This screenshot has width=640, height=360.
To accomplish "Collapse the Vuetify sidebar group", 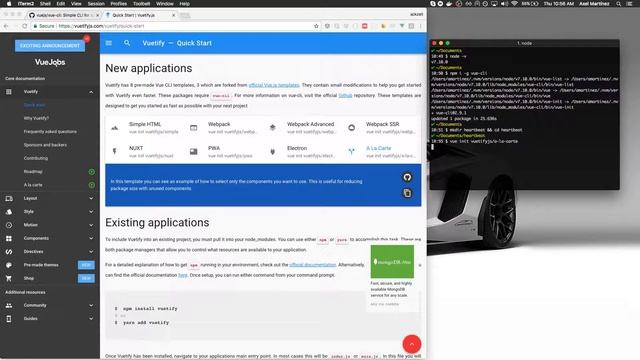I will pyautogui.click(x=91, y=92).
